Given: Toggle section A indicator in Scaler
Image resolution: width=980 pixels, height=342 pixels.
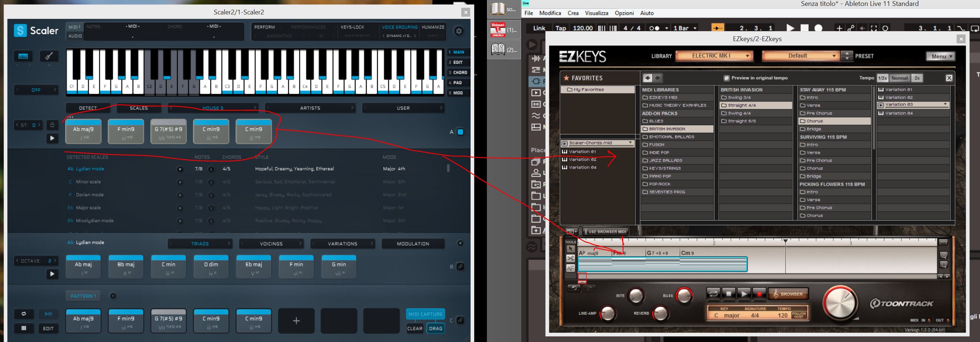Looking at the screenshot, I should click(x=460, y=132).
